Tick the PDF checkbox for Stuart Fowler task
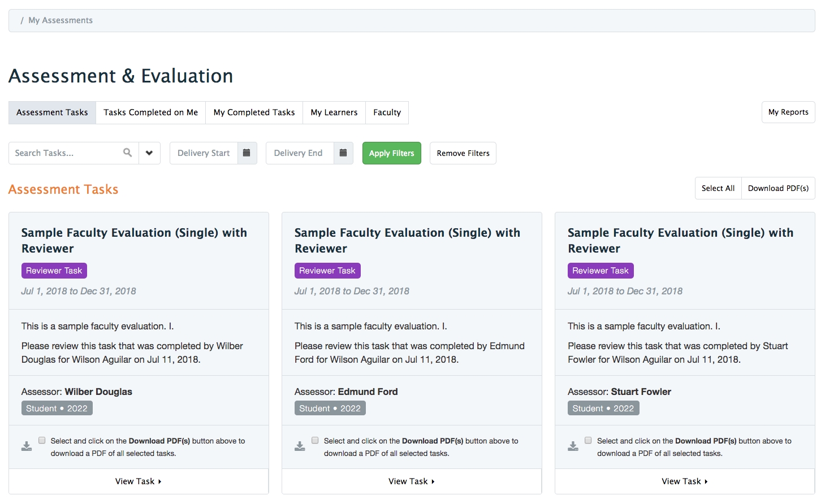The image size is (825, 504). (x=588, y=440)
